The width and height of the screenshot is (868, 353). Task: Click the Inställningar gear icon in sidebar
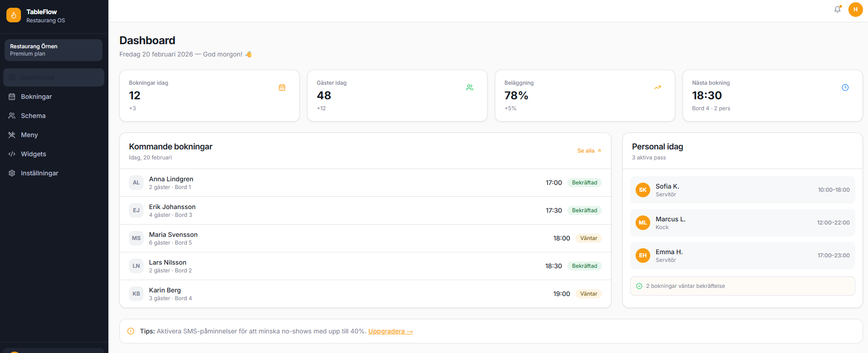pos(12,173)
